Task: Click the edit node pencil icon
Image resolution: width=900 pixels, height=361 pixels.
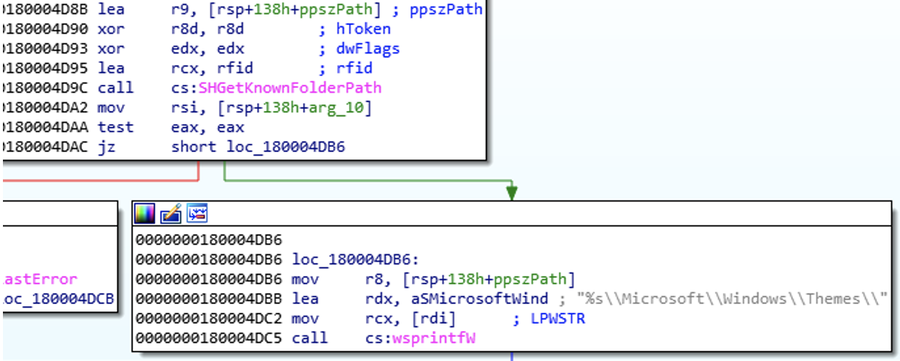Action: click(170, 214)
